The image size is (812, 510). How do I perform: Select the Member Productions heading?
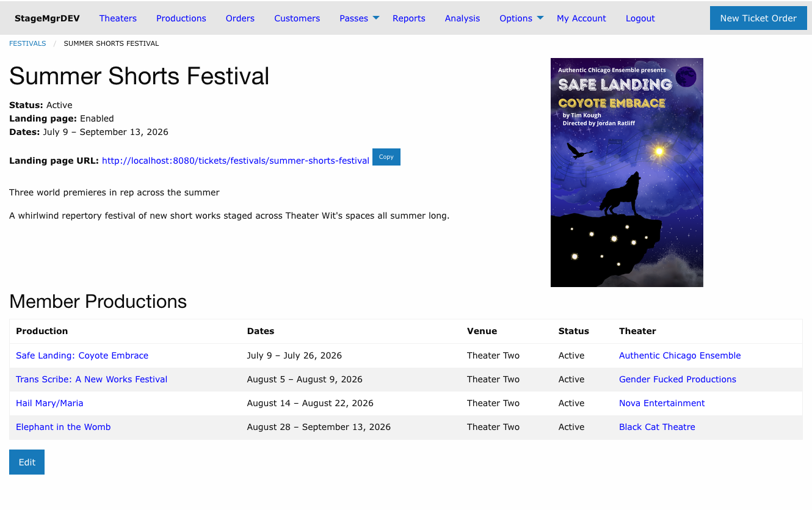pyautogui.click(x=98, y=301)
